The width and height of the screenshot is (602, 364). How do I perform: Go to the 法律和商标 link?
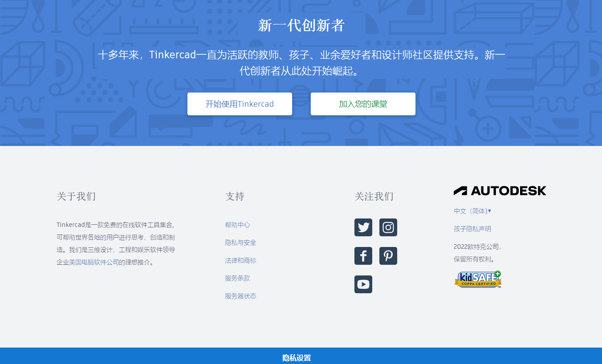click(240, 260)
